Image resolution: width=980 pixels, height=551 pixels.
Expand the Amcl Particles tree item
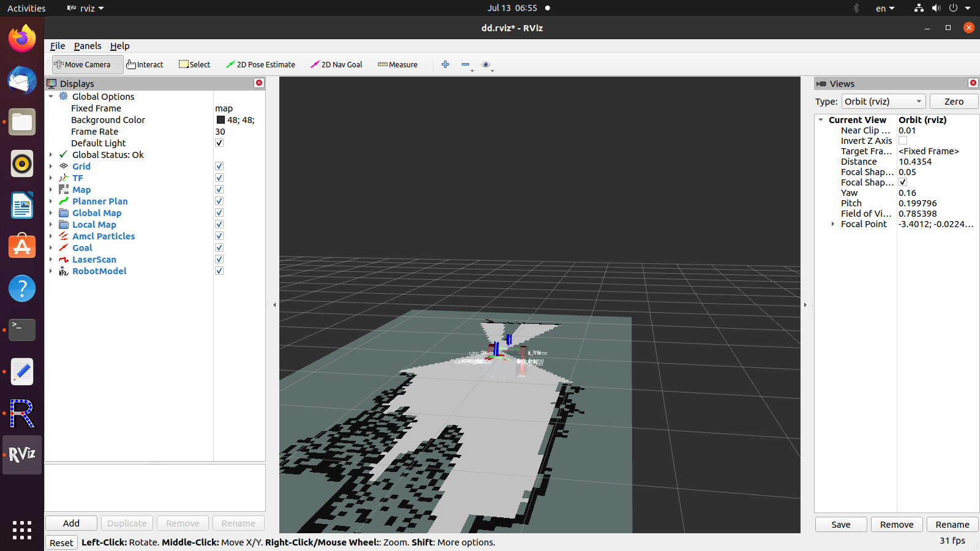click(x=51, y=236)
